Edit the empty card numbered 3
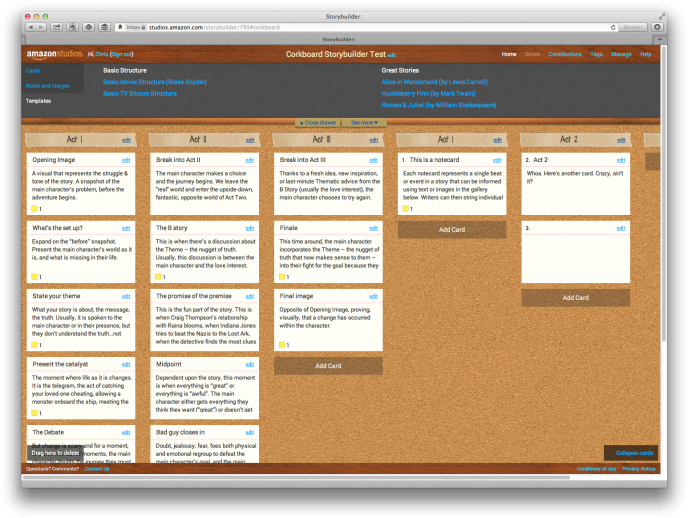This screenshot has height=518, width=688. [x=621, y=229]
